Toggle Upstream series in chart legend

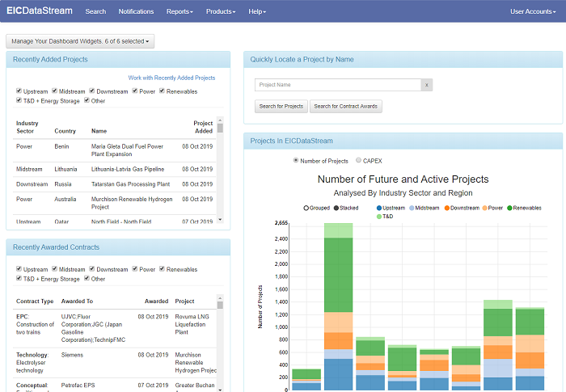coord(391,208)
